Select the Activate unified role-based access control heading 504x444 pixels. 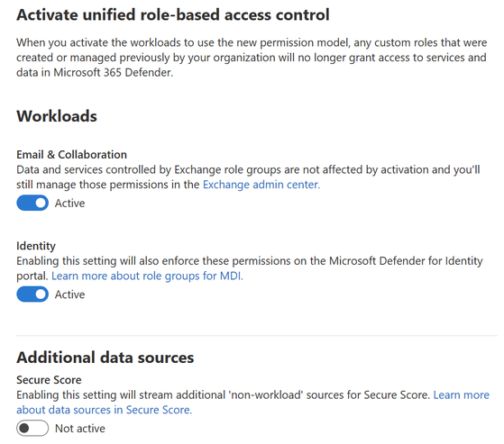pos(173,14)
